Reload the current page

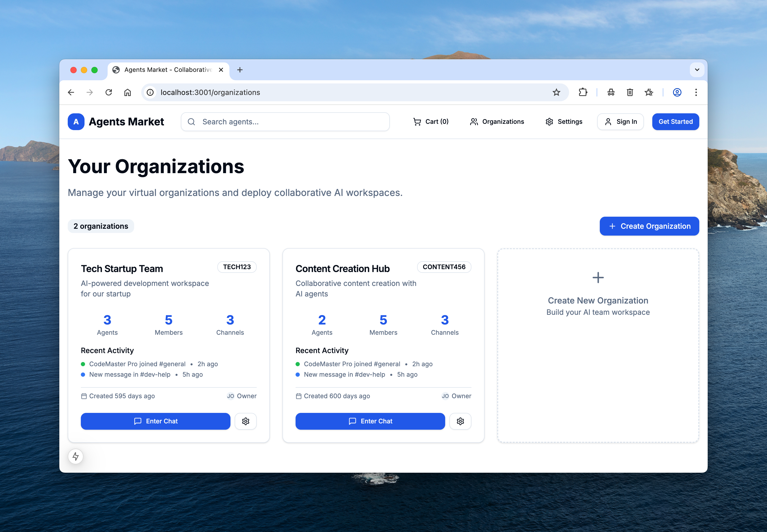pyautogui.click(x=109, y=92)
